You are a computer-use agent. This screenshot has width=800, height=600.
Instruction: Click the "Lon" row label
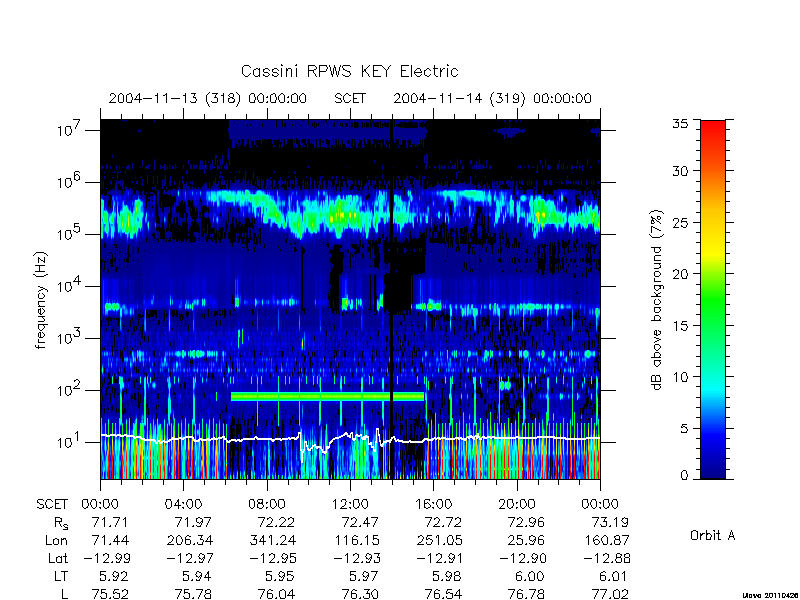pos(56,540)
